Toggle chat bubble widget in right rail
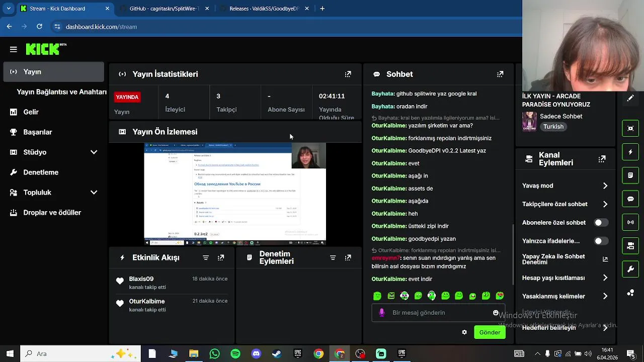This screenshot has height=362, width=644. click(x=630, y=199)
